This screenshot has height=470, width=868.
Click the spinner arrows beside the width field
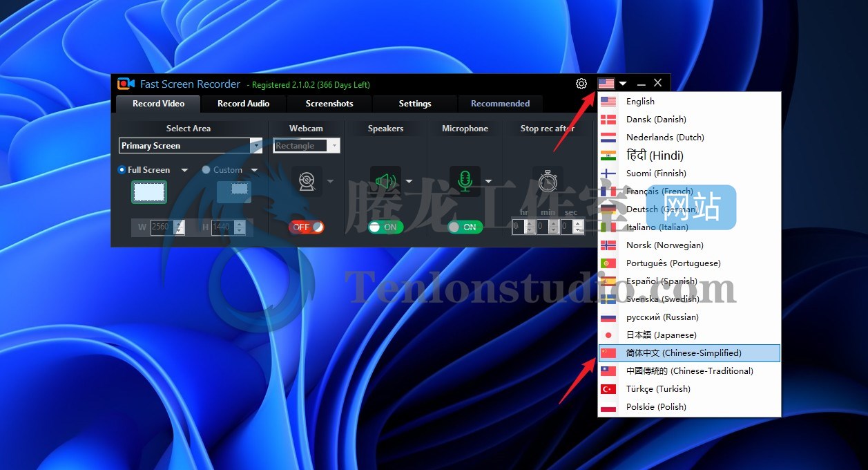[180, 227]
